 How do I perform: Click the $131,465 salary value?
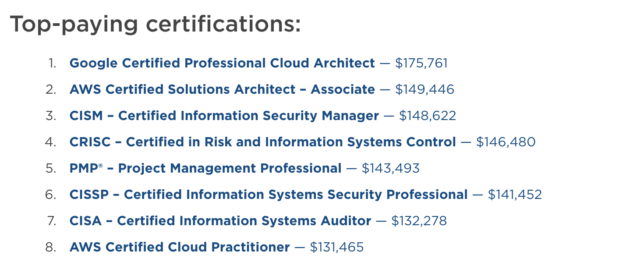[336, 248]
